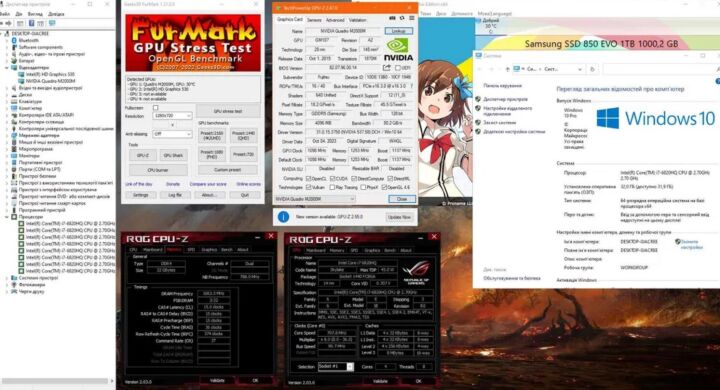Select NVIDIA Quadro M2000M adapter icon
Image resolution: width=720 pixels, height=390 pixels.
click(21, 81)
